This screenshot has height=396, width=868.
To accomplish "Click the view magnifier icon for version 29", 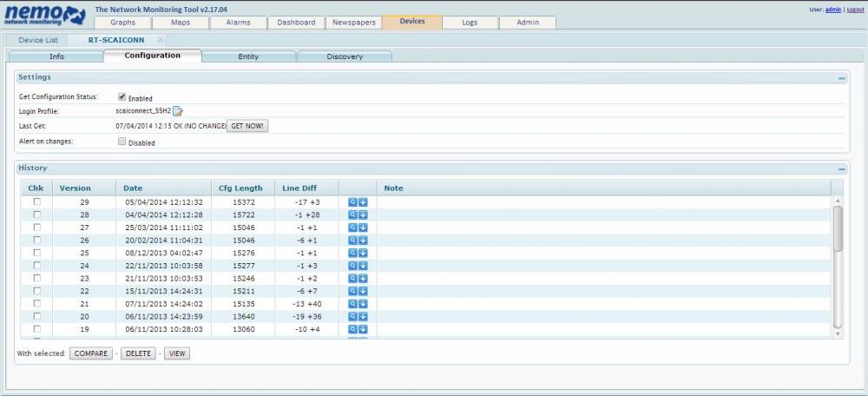I will (x=352, y=202).
